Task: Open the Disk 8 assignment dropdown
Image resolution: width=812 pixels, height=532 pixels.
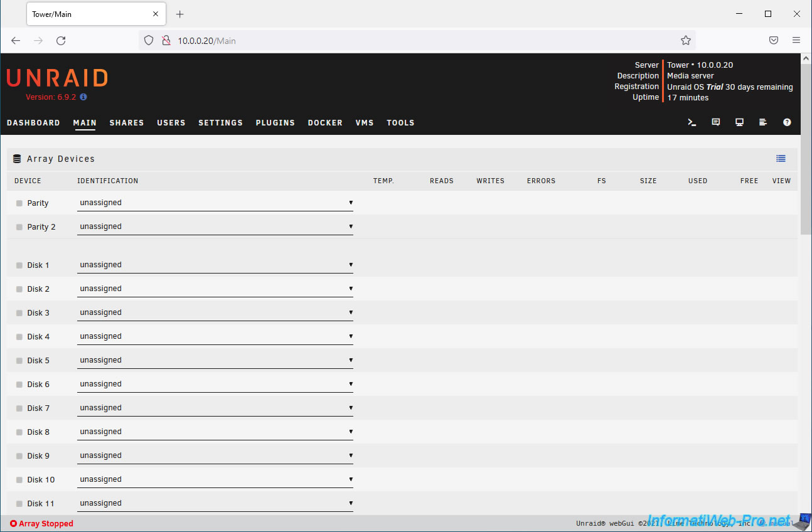Action: [215, 432]
